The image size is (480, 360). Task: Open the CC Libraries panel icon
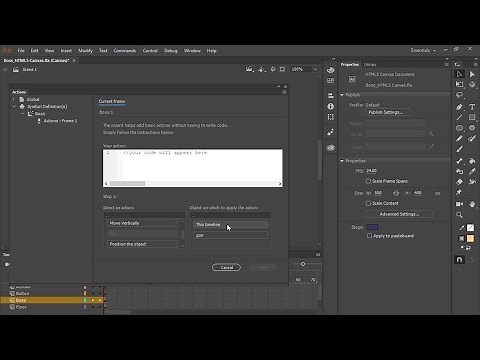pyautogui.click(x=330, y=147)
